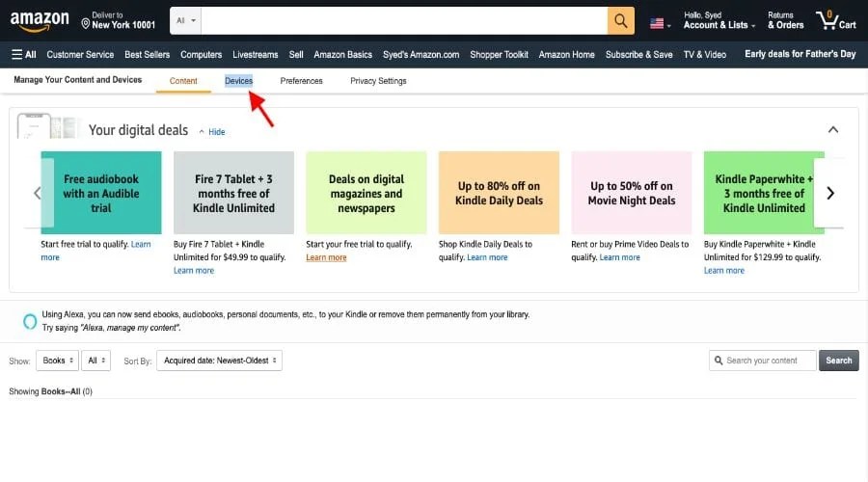Collapse the digital deals panel chevron
The width and height of the screenshot is (868, 482).
point(832,129)
